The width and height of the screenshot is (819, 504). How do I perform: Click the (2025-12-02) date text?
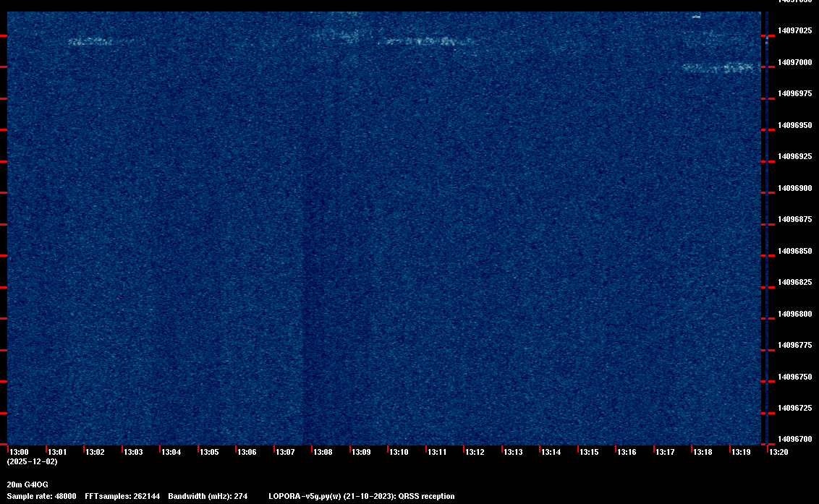pyautogui.click(x=33, y=461)
